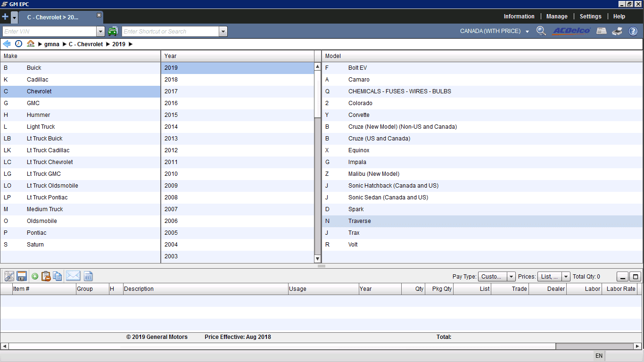Select the Traverse model

point(482,221)
